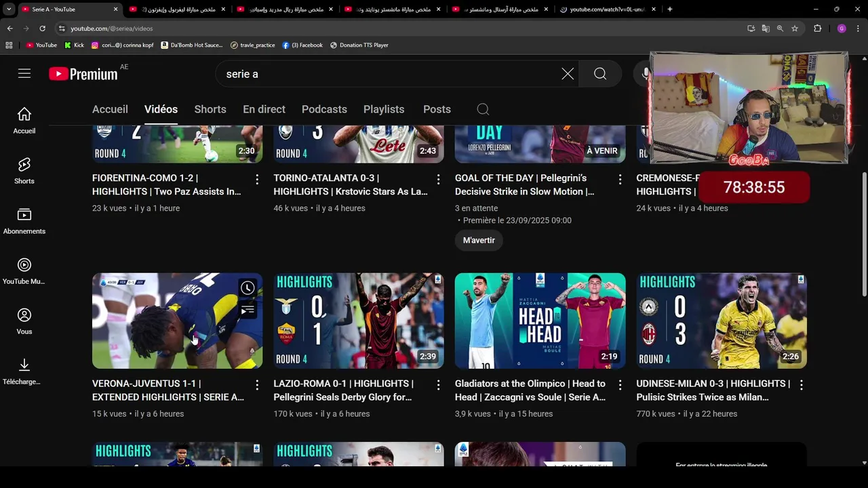The image size is (868, 488).
Task: Play the Lazio-Roma highlights thumbnail
Action: click(359, 321)
